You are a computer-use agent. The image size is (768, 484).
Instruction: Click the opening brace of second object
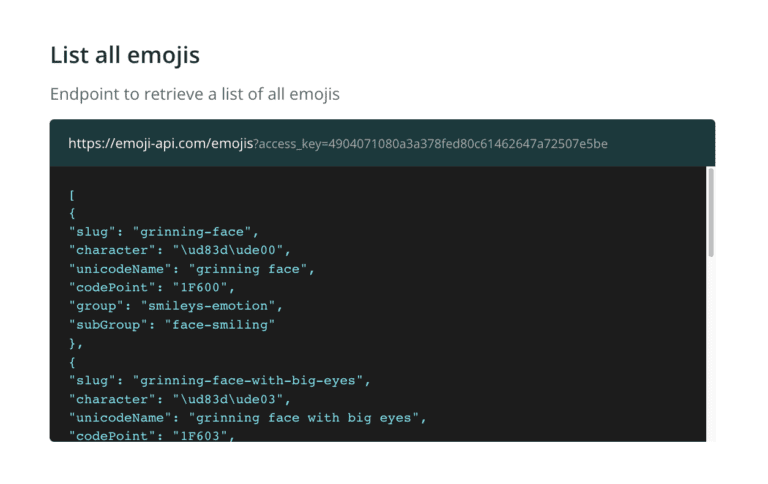point(72,361)
